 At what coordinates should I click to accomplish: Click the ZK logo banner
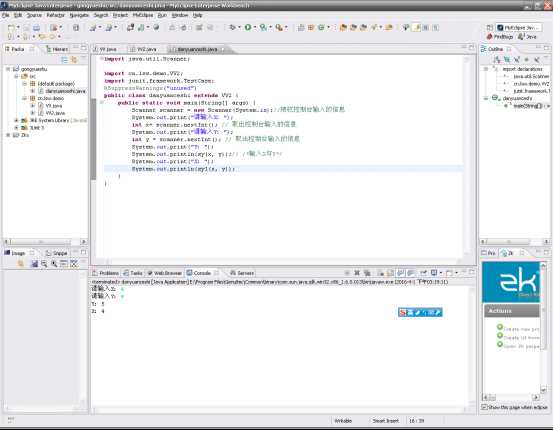511,282
